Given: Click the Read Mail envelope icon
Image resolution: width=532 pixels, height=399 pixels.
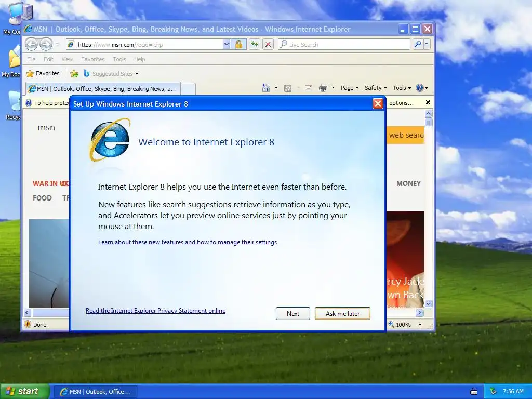Looking at the screenshot, I should [x=309, y=88].
